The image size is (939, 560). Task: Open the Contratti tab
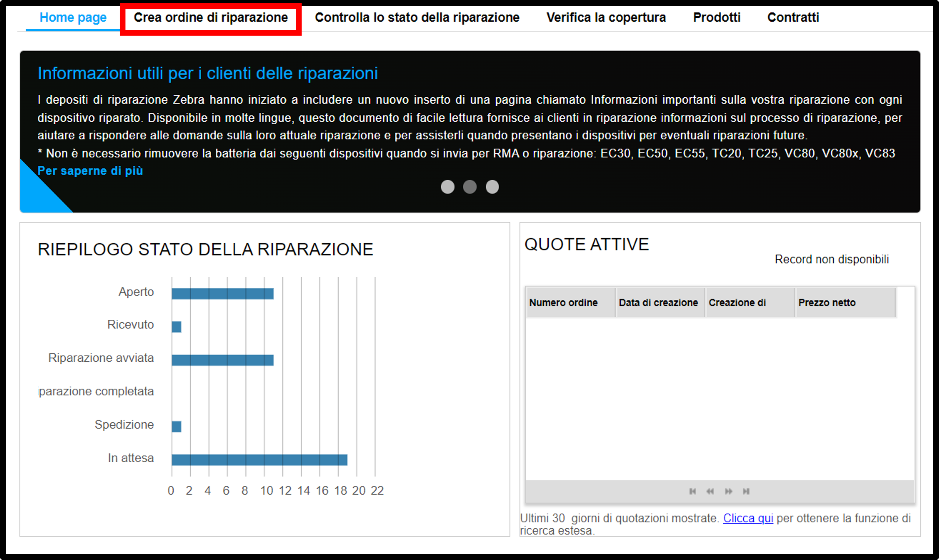[x=793, y=17]
